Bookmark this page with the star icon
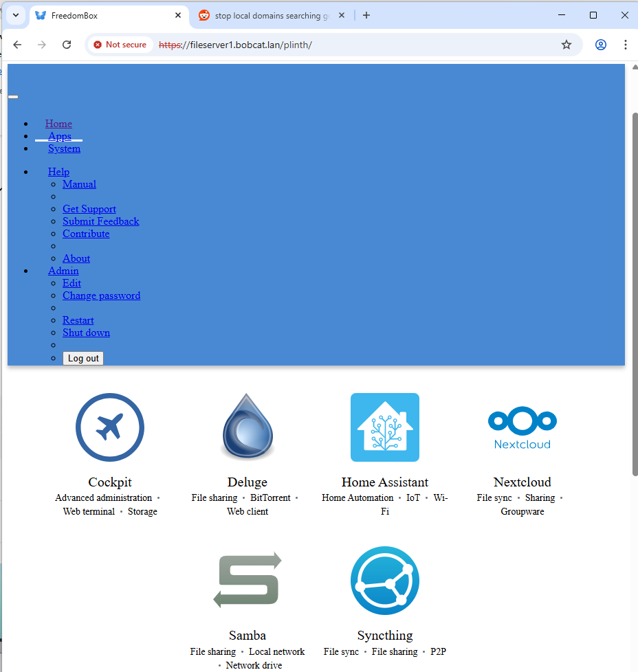The image size is (638, 672). pos(566,45)
